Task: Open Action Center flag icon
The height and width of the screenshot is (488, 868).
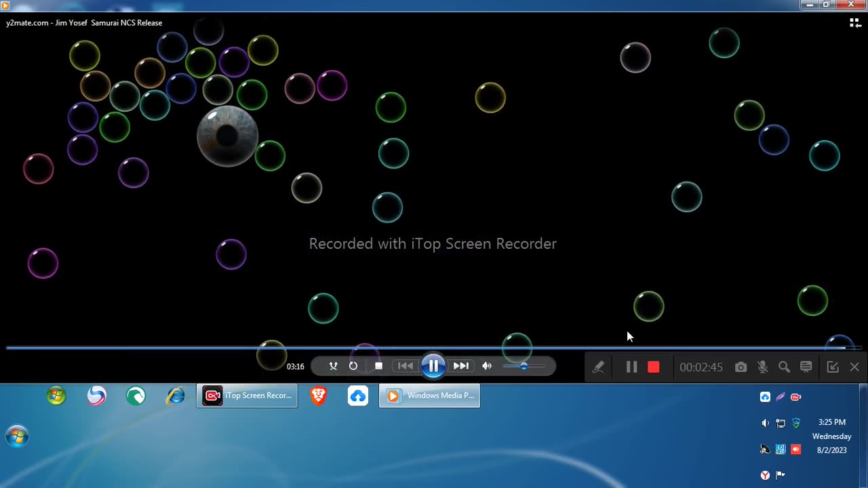Action: [x=781, y=475]
